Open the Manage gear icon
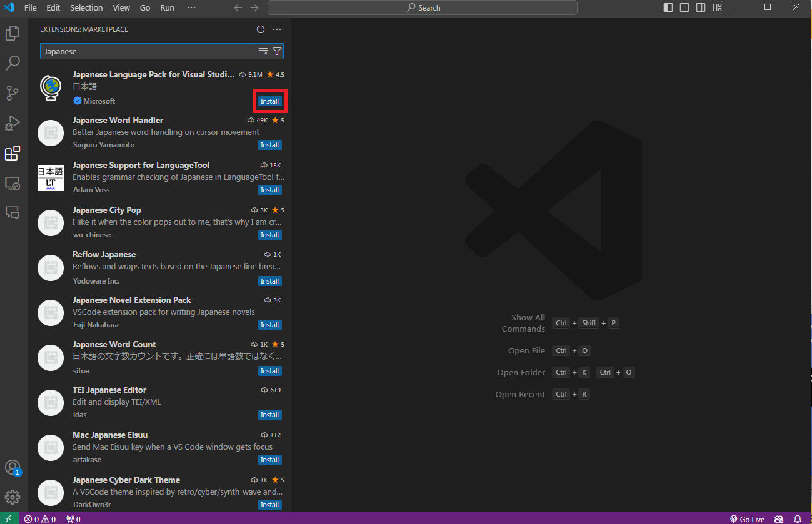 click(x=13, y=497)
